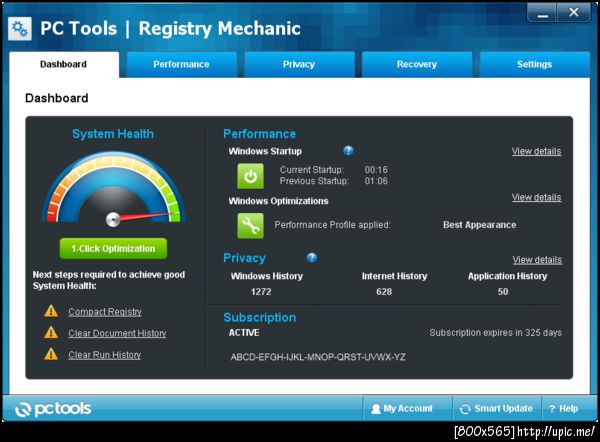Run 1-Click Optimization
Image resolution: width=600 pixels, height=442 pixels.
click(x=113, y=248)
